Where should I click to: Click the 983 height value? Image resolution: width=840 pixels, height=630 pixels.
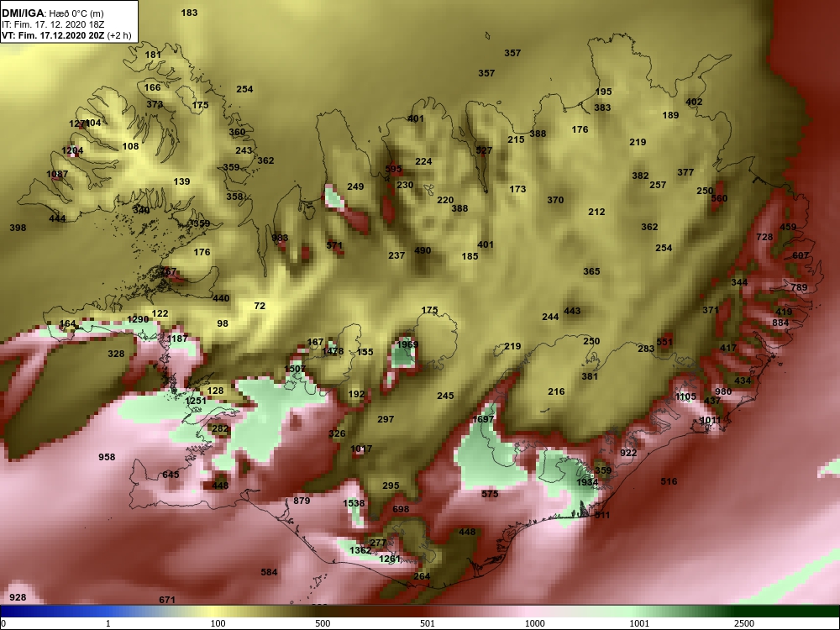281,238
